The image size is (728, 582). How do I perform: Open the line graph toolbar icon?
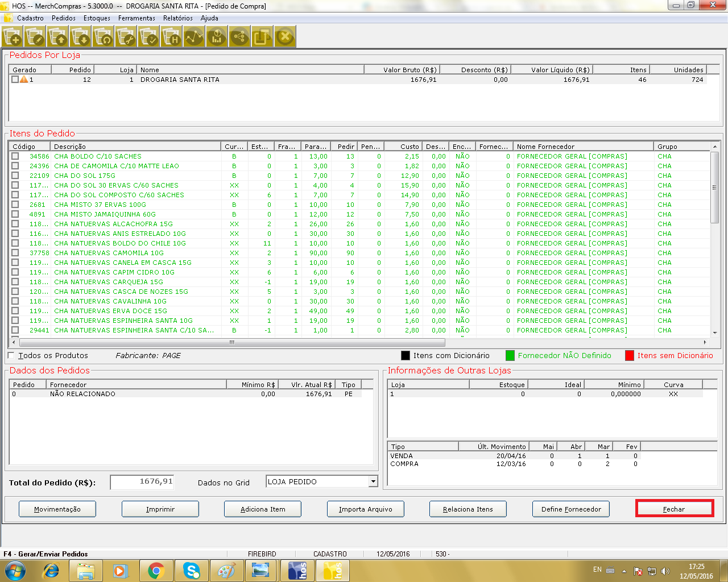point(194,38)
